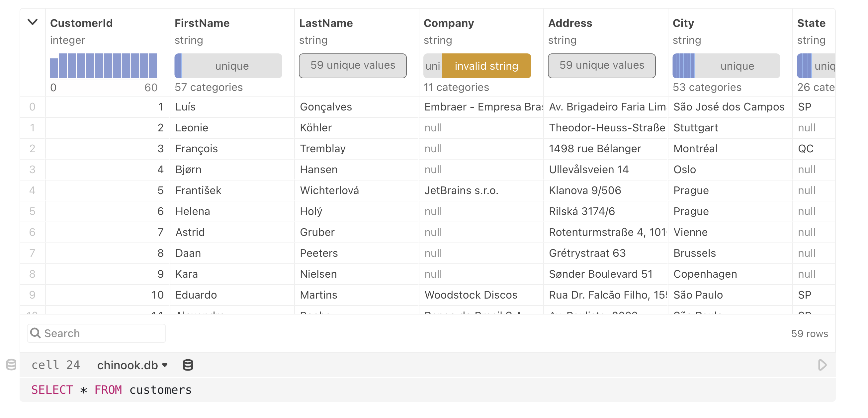Screen dimensions: 868x418
Task: Click row number 5 for Helena Holý
Action: (x=32, y=211)
